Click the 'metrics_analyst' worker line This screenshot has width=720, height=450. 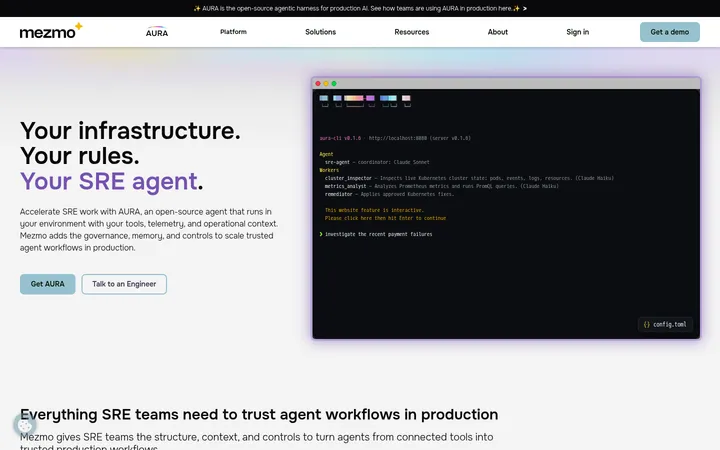pyautogui.click(x=441, y=186)
